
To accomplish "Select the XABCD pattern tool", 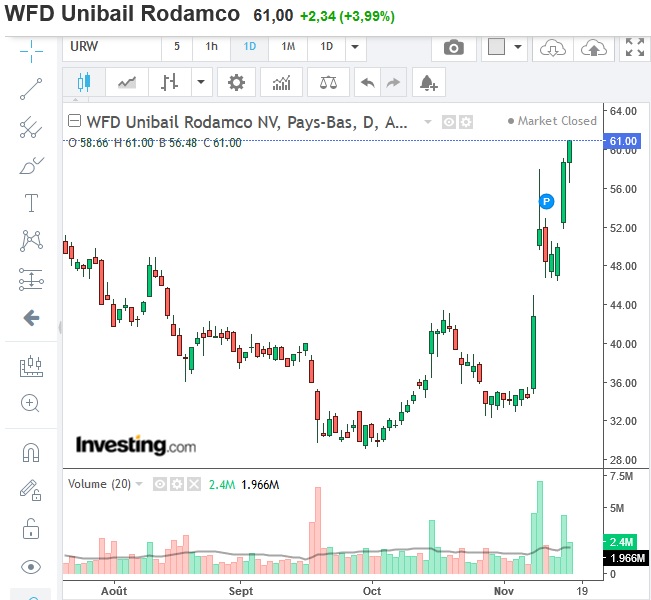I will (x=31, y=241).
